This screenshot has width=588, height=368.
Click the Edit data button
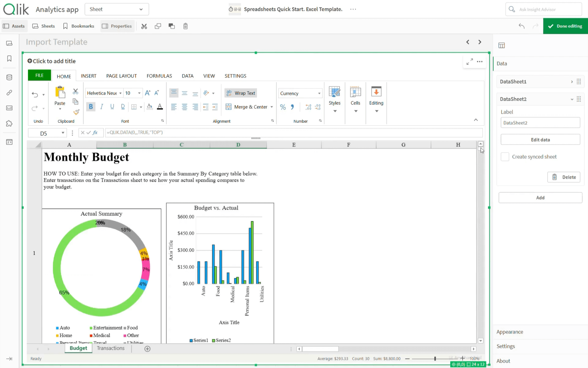(x=540, y=140)
